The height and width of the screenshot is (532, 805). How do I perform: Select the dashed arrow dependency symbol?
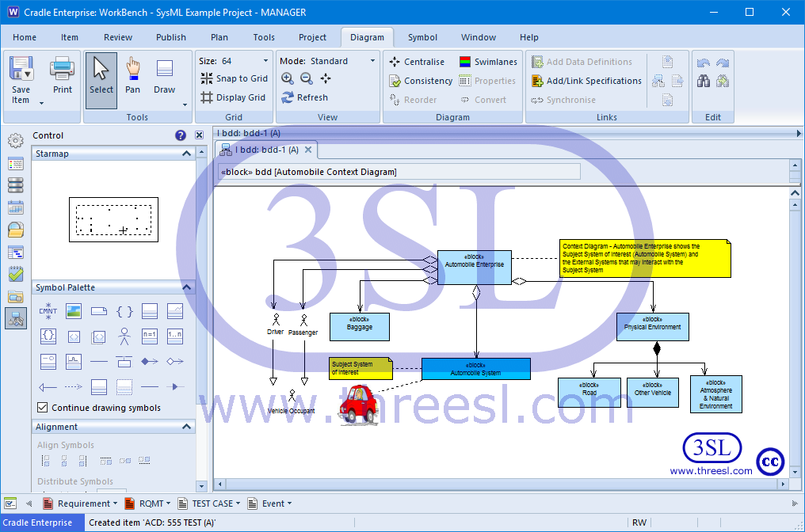point(74,387)
